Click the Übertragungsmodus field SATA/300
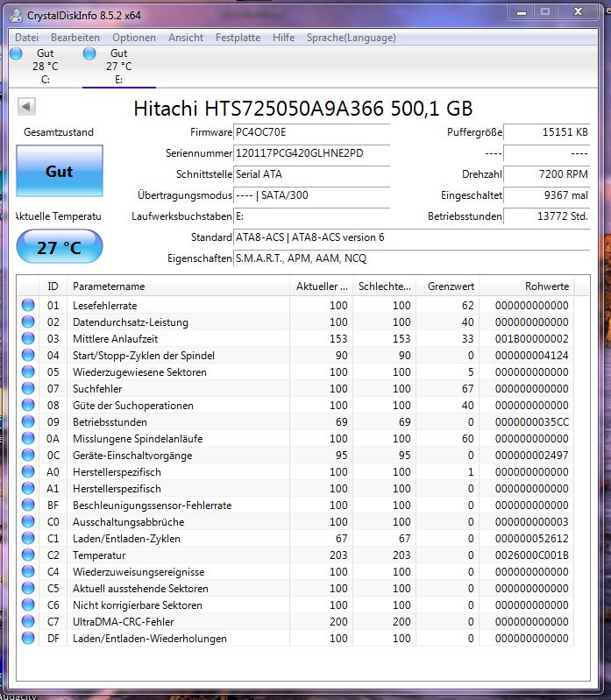This screenshot has width=611, height=700. [311, 195]
